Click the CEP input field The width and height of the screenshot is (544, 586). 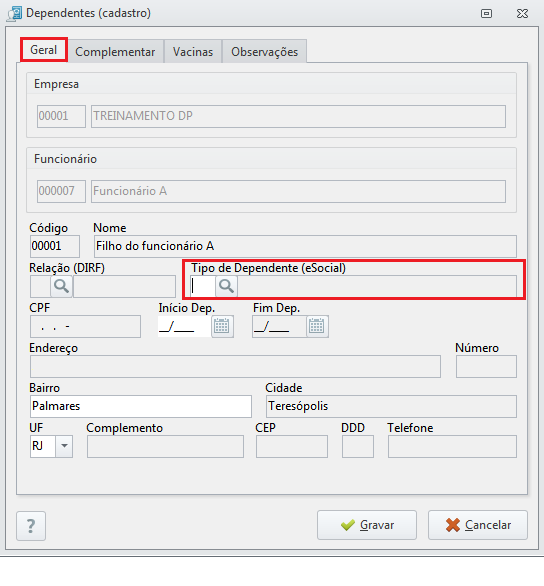(292, 446)
